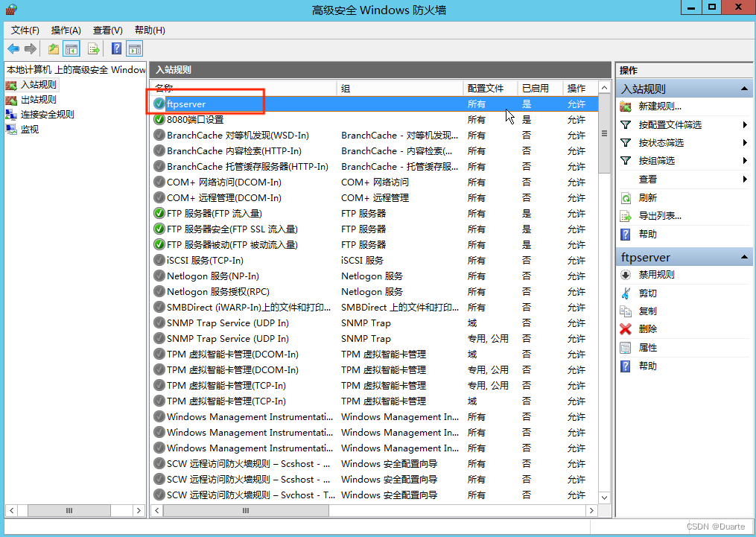
Task: Open the 按状态筛选 submenu arrow
Action: [x=745, y=143]
